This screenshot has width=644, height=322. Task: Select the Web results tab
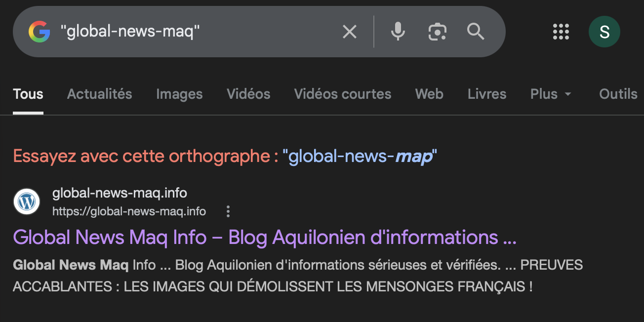click(429, 94)
